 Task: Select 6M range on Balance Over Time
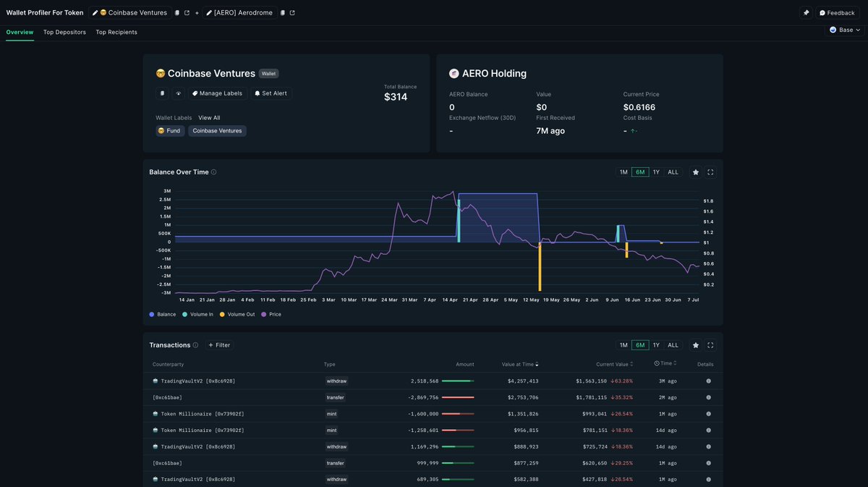pos(640,172)
